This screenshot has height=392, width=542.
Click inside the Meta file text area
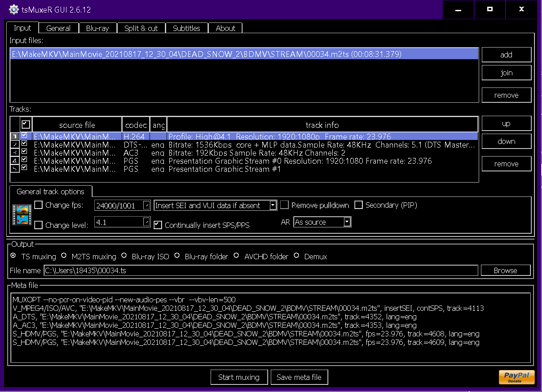pyautogui.click(x=270, y=327)
